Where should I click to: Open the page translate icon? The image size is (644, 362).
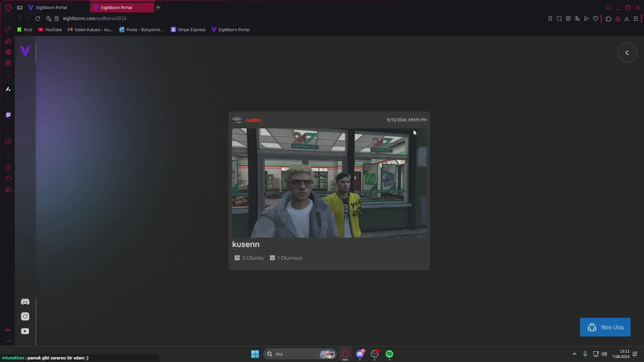[577, 19]
